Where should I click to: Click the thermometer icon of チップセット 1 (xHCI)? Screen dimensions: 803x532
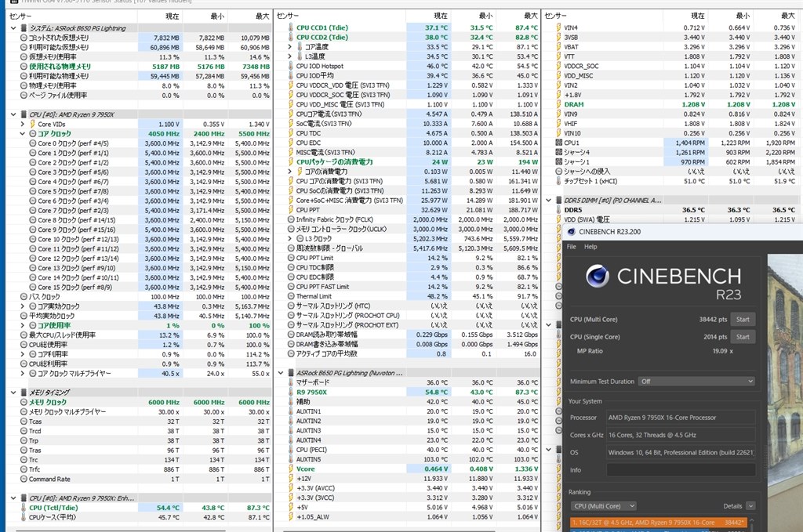(x=558, y=181)
